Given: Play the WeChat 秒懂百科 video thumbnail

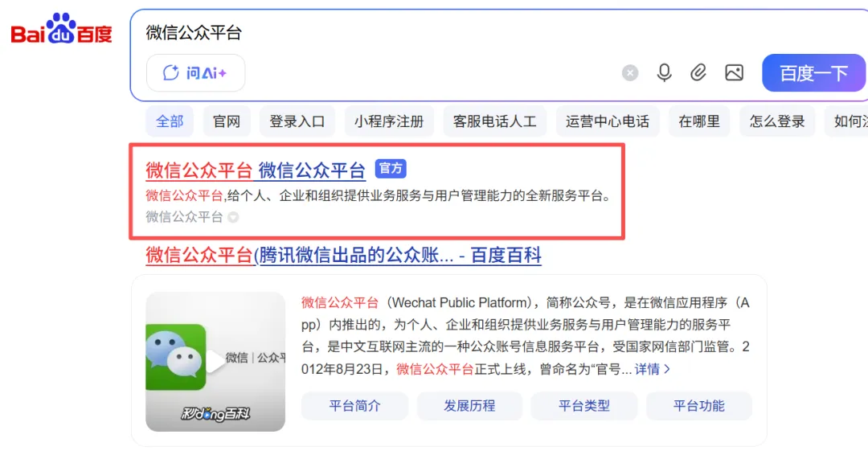Looking at the screenshot, I should pyautogui.click(x=215, y=362).
